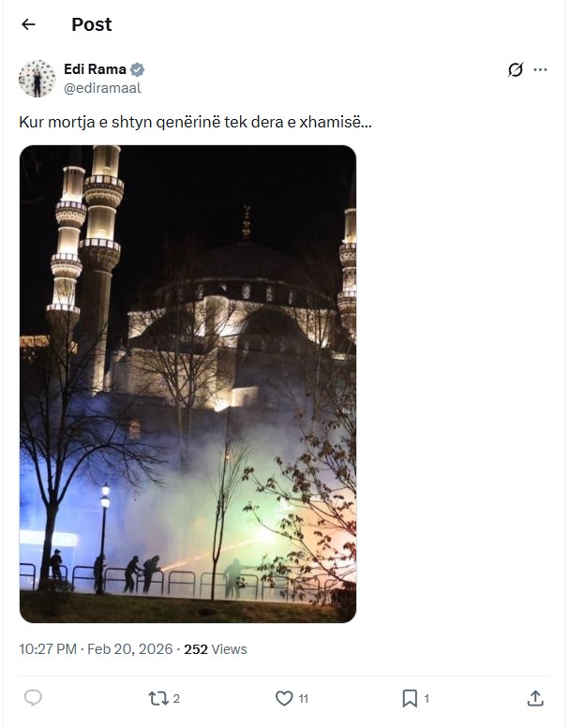Click the like count of 11
This screenshot has height=728, width=570.
coord(304,698)
